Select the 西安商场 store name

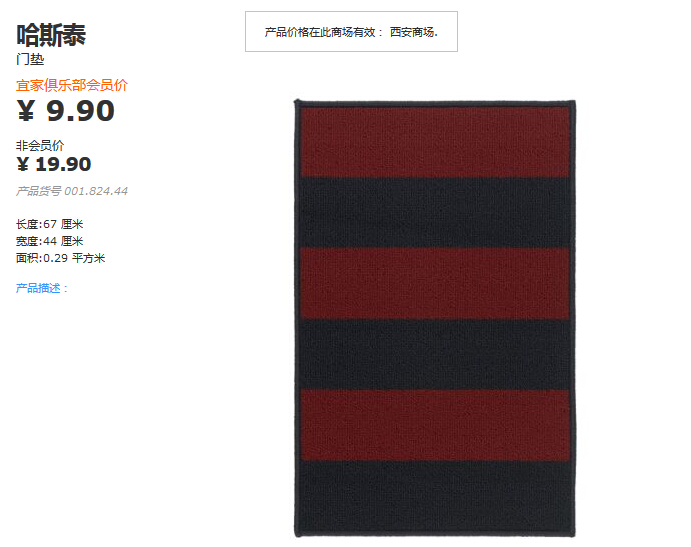[x=413, y=32]
